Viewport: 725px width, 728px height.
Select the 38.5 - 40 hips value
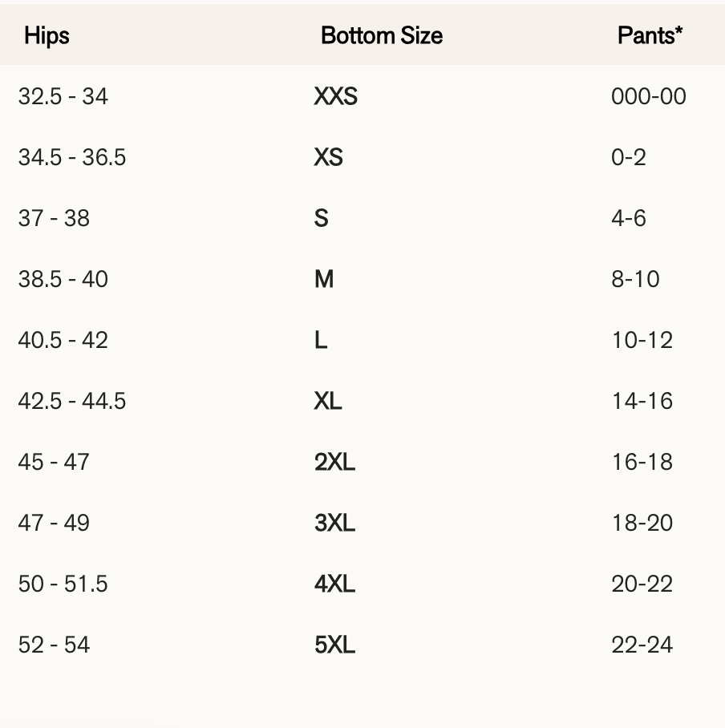tap(63, 279)
